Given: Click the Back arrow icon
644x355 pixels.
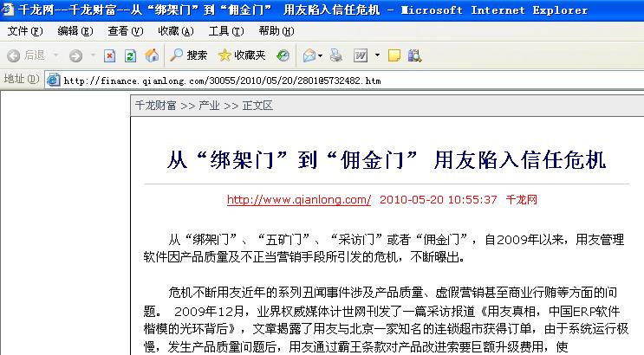Looking at the screenshot, I should [x=14, y=55].
